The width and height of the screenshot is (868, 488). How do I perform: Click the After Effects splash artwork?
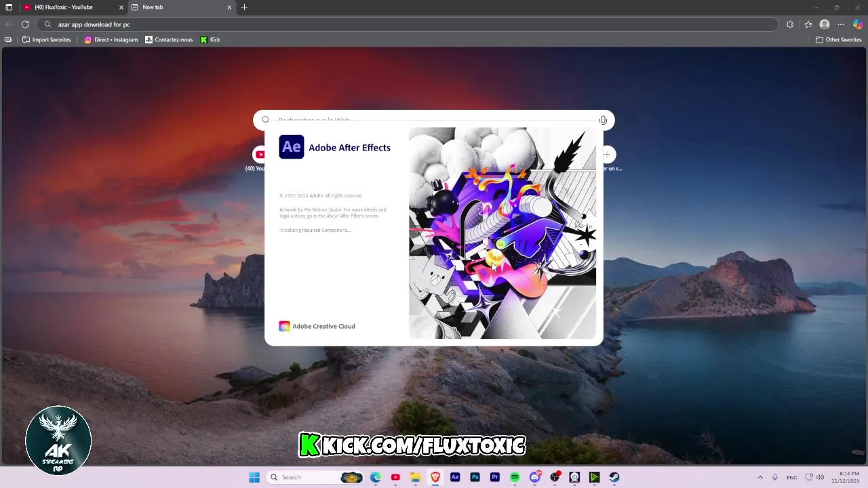click(x=502, y=233)
